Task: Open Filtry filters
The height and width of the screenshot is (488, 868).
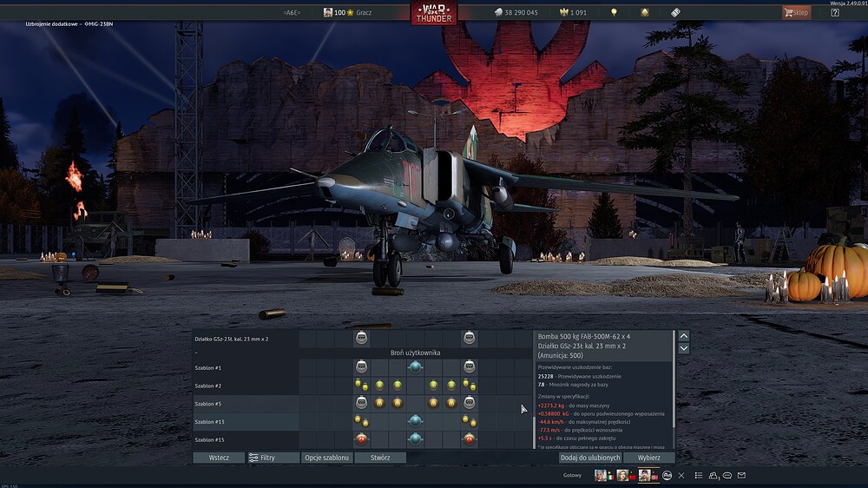Action: tap(262, 458)
